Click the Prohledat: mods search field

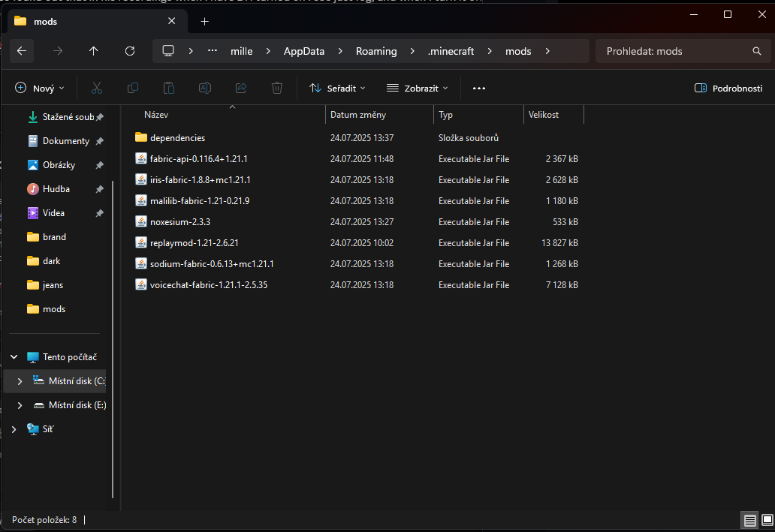683,51
